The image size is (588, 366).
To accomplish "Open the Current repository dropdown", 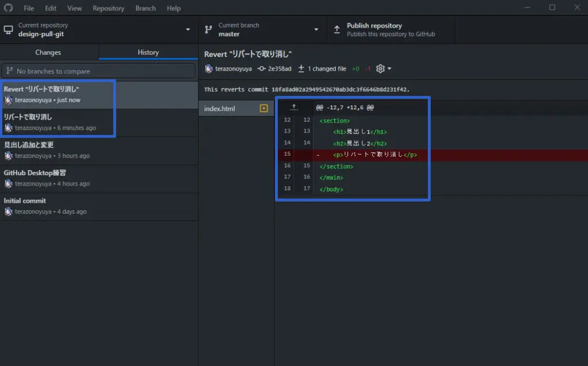I will click(x=99, y=30).
